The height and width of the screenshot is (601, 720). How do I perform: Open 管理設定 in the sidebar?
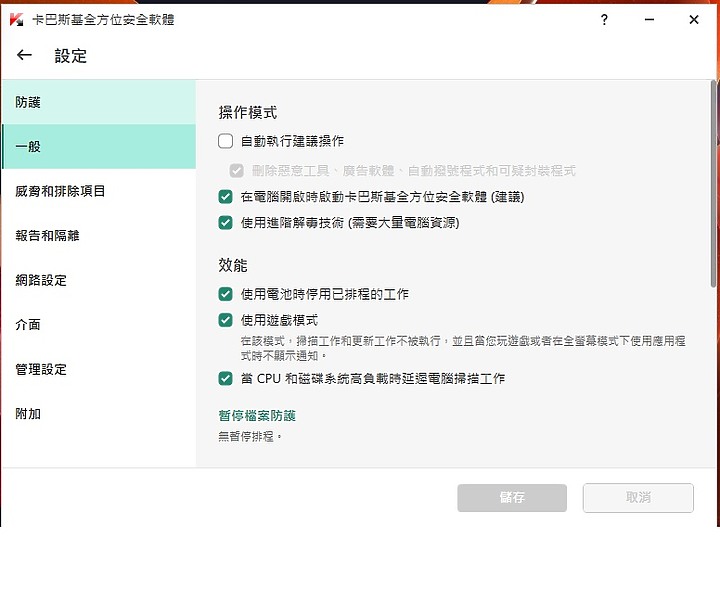click(x=99, y=369)
